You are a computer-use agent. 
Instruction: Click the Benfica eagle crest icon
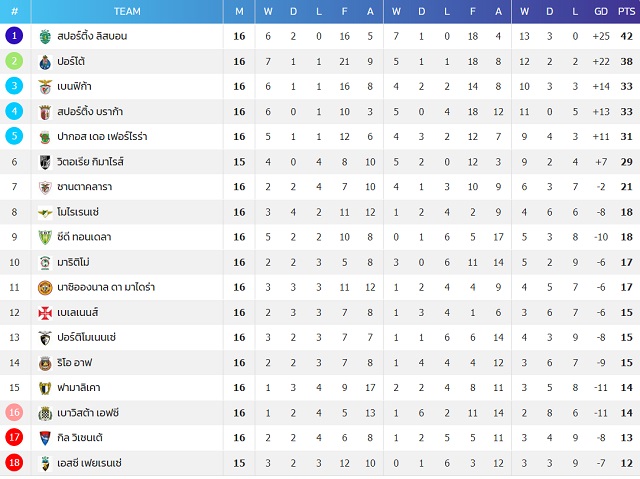(45, 86)
